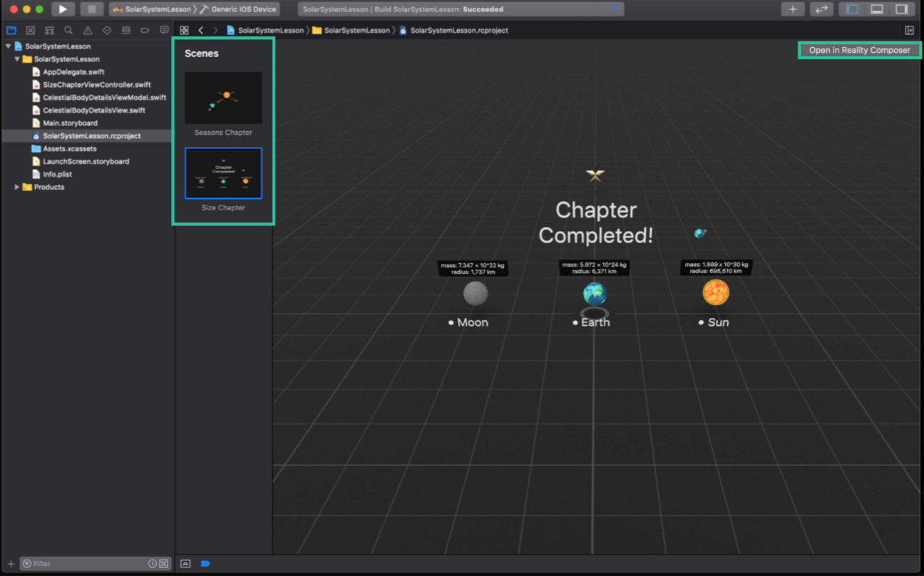
Task: Collapse the SolarSystemLesson folder group
Action: point(17,59)
